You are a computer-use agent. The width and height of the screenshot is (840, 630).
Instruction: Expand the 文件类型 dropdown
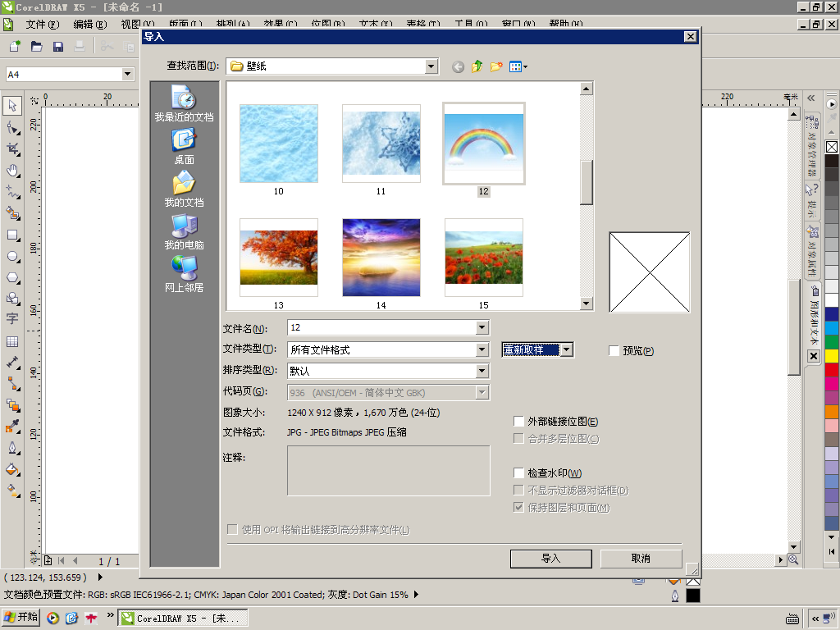[x=482, y=349]
